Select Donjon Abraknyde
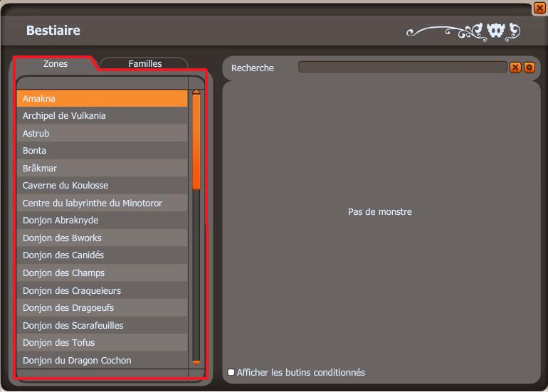 click(102, 221)
